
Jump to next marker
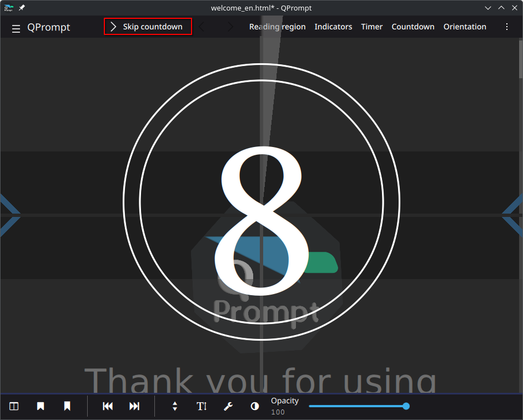coord(134,406)
